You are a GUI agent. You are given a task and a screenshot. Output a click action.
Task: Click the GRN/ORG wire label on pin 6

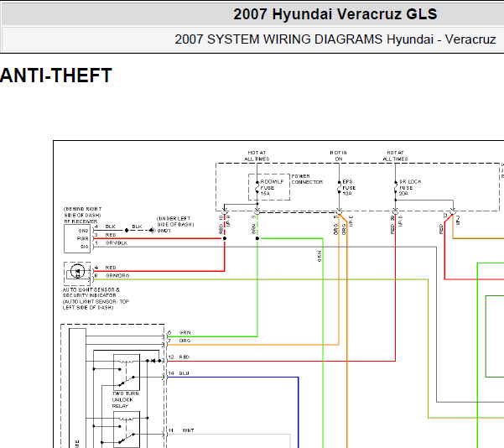coord(117,276)
